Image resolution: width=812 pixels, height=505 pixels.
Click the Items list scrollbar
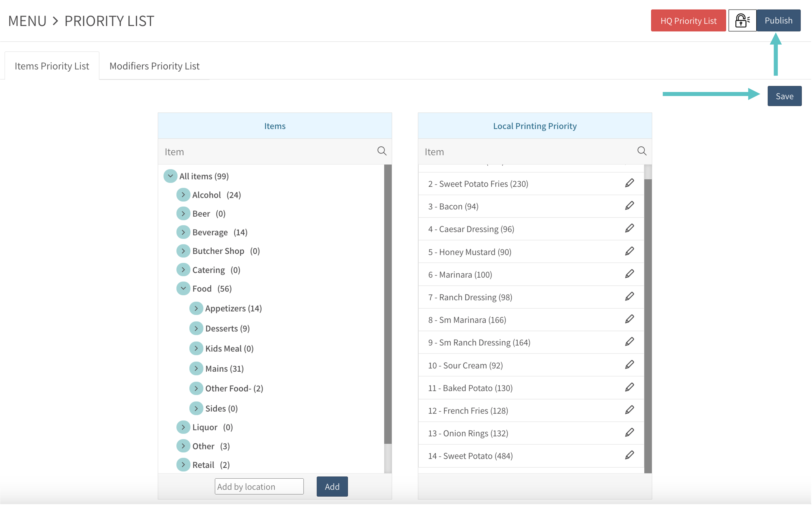[x=388, y=304]
